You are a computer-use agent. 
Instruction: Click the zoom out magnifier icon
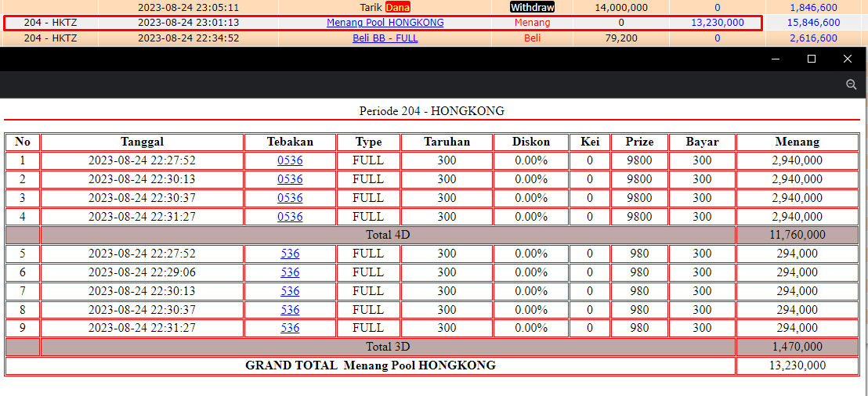(852, 85)
